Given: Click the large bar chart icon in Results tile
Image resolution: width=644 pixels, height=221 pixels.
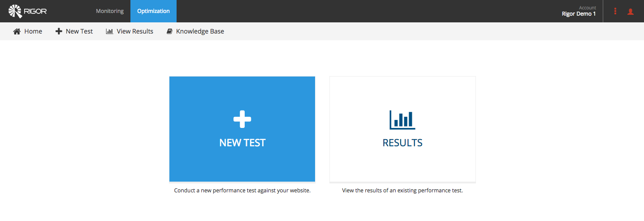Looking at the screenshot, I should click(x=402, y=119).
